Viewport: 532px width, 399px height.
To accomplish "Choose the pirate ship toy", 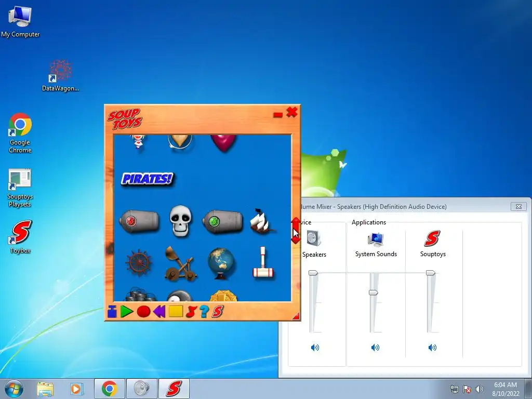I will point(262,221).
